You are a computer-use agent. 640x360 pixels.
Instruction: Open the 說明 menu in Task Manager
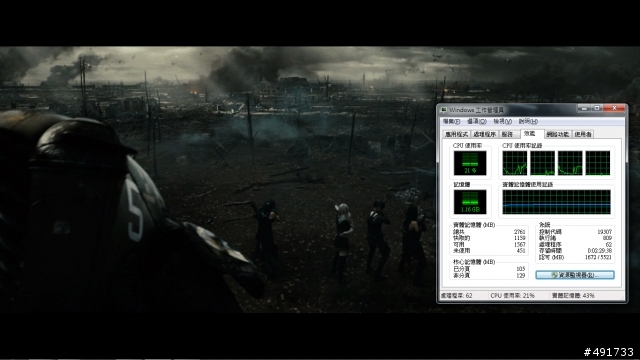[528, 122]
